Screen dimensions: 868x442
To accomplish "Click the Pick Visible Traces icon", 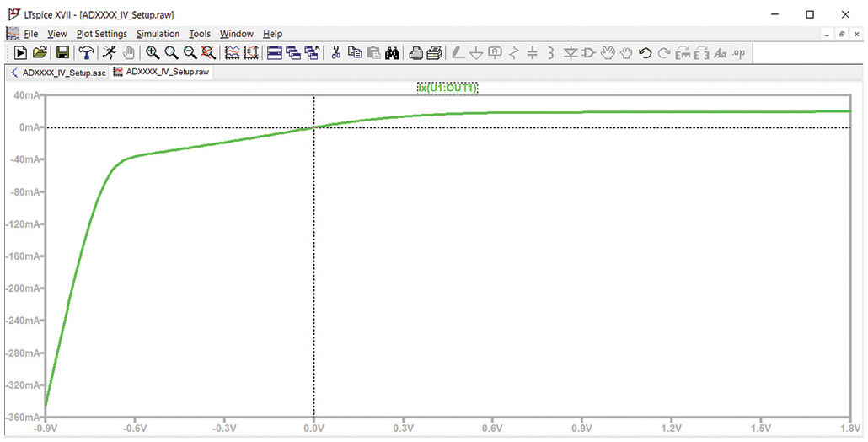I will (233, 53).
